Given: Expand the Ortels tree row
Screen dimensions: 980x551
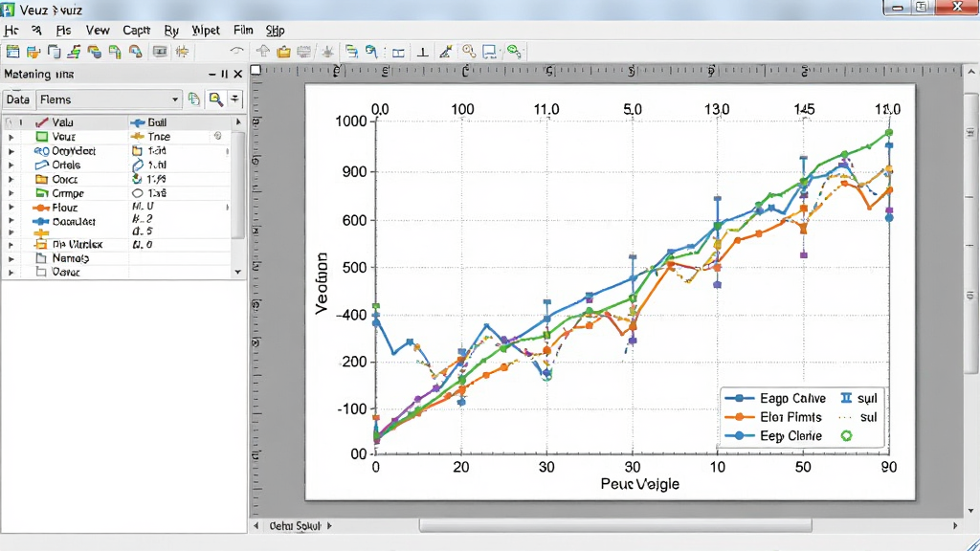Looking at the screenshot, I should point(11,165).
